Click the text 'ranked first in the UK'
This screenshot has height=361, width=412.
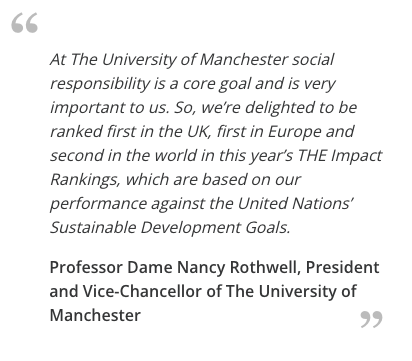click(131, 132)
